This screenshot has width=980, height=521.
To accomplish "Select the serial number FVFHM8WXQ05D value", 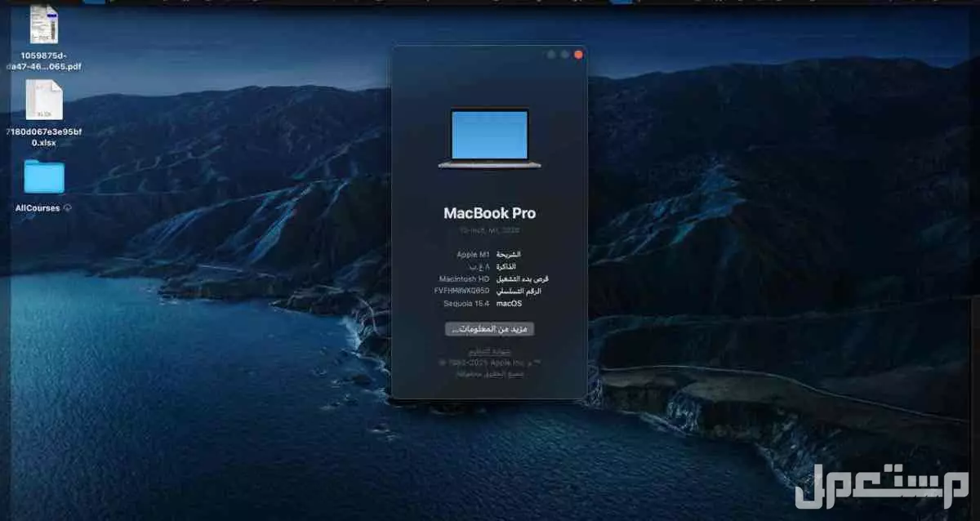I will tap(462, 291).
